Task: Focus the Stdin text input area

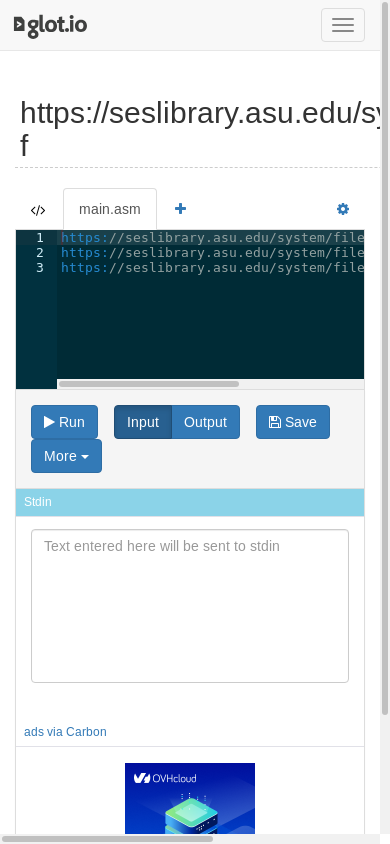Action: (x=190, y=606)
